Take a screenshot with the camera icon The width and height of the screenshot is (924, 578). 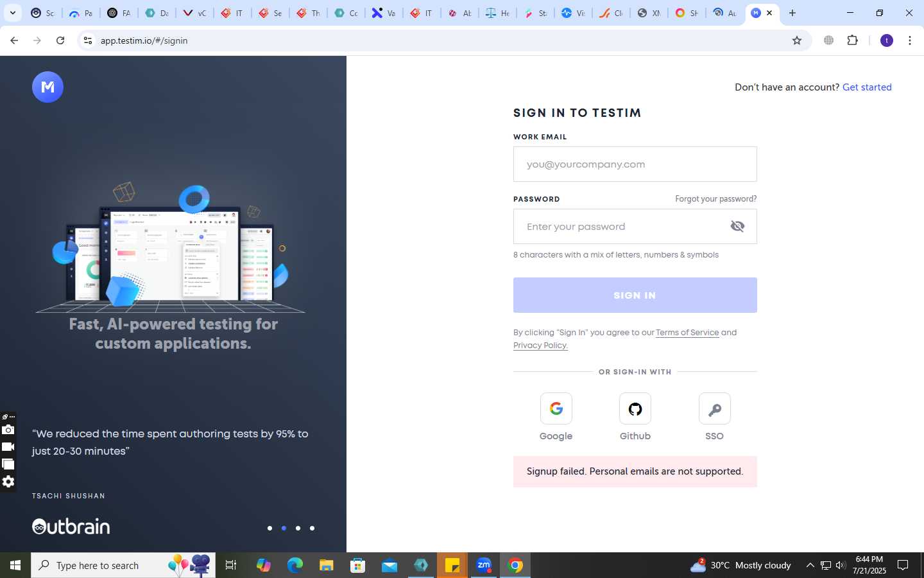(x=8, y=430)
